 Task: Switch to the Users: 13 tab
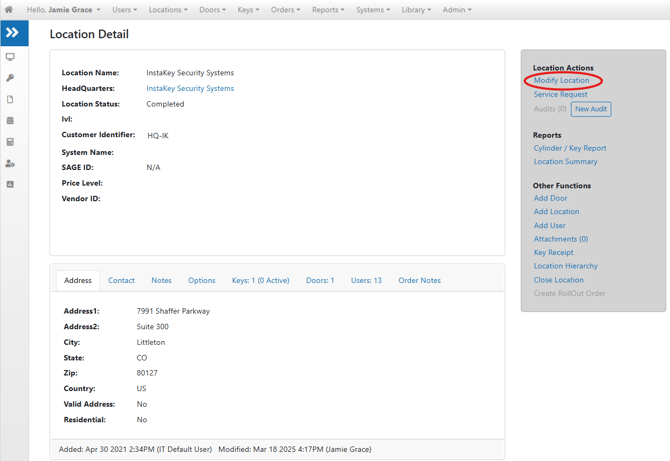(x=366, y=281)
